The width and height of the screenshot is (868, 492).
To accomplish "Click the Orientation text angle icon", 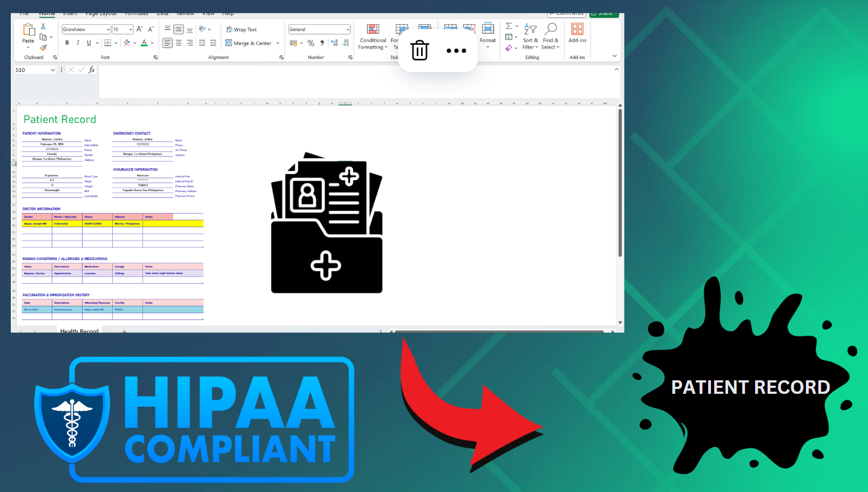I will click(202, 29).
